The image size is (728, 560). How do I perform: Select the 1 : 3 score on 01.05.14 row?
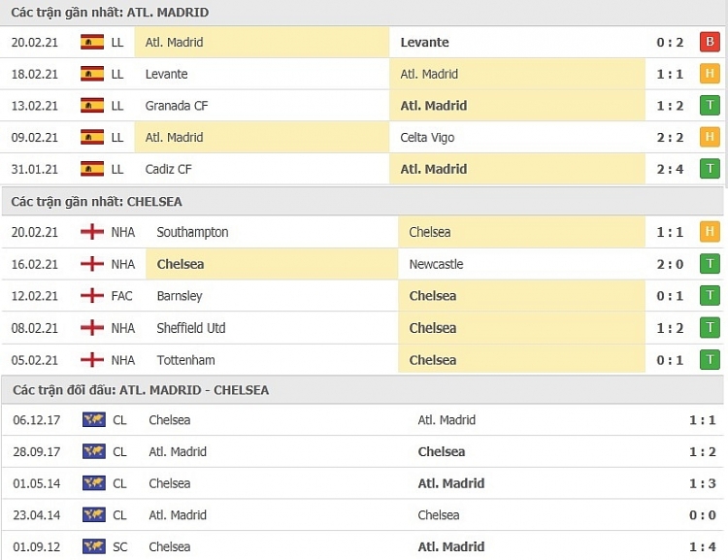coord(702,483)
